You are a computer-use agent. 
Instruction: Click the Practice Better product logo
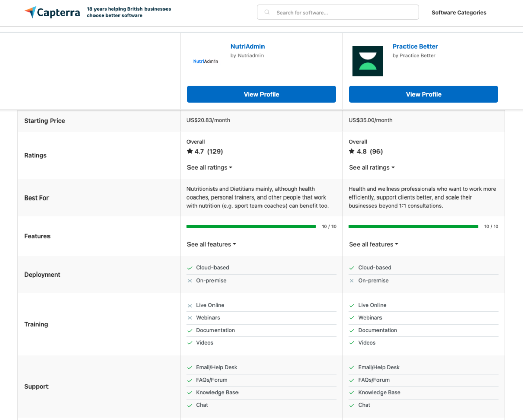click(368, 61)
